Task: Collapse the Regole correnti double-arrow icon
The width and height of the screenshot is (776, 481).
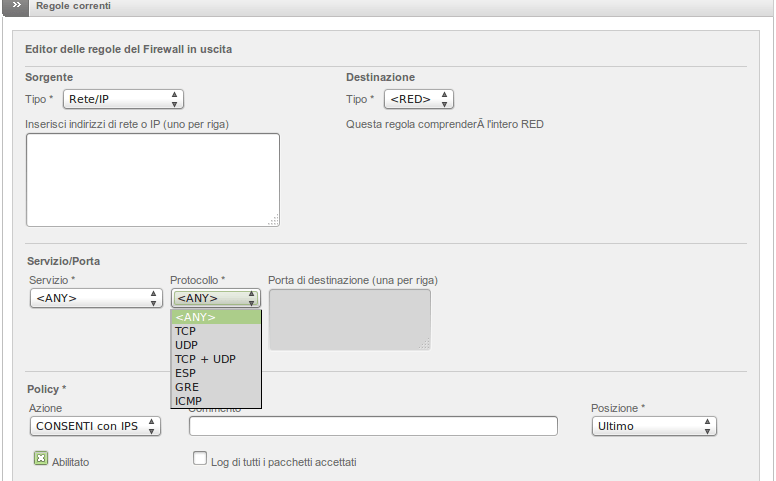Action: 16,6
